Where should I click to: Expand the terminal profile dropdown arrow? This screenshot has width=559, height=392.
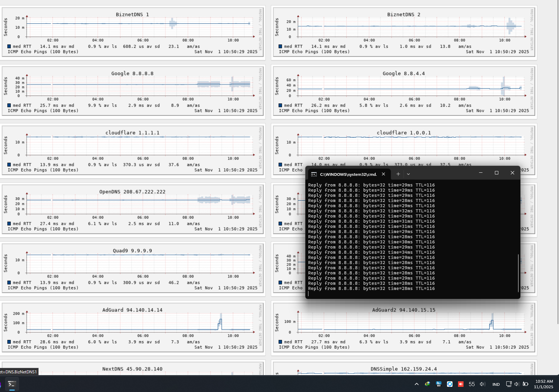coord(408,174)
